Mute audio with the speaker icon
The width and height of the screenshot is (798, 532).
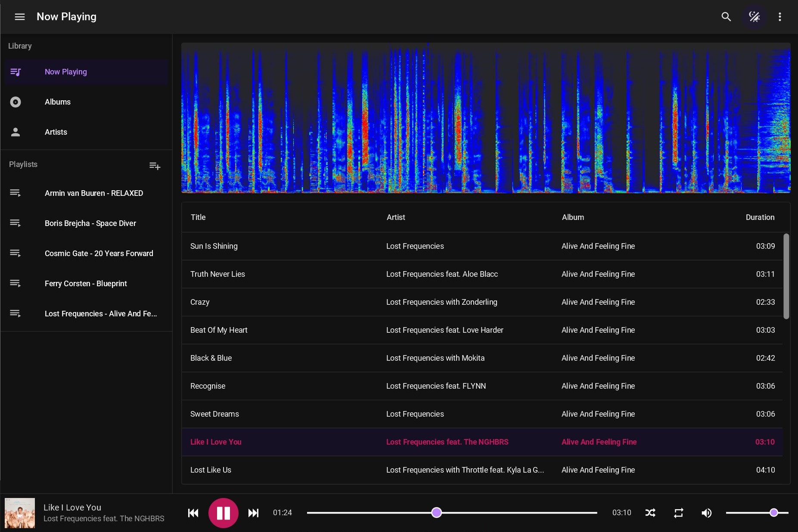(x=706, y=513)
